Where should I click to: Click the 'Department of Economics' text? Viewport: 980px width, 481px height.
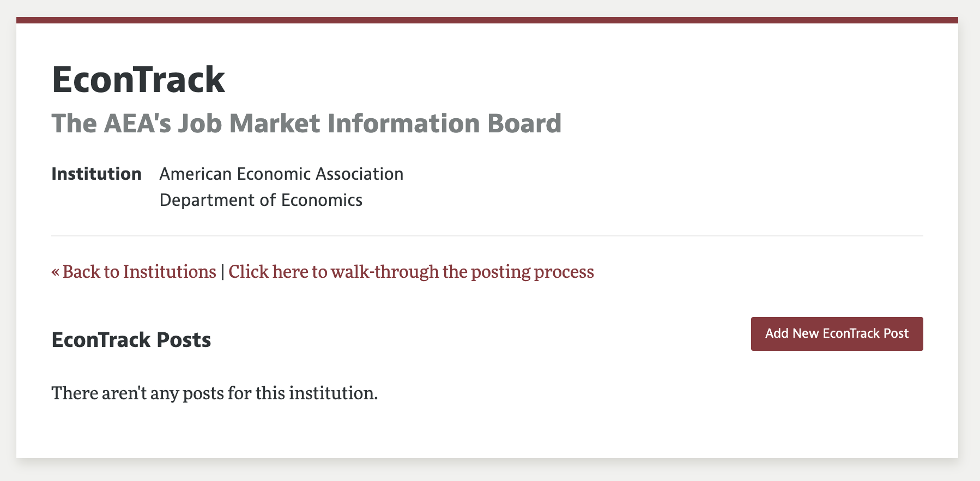[261, 200]
